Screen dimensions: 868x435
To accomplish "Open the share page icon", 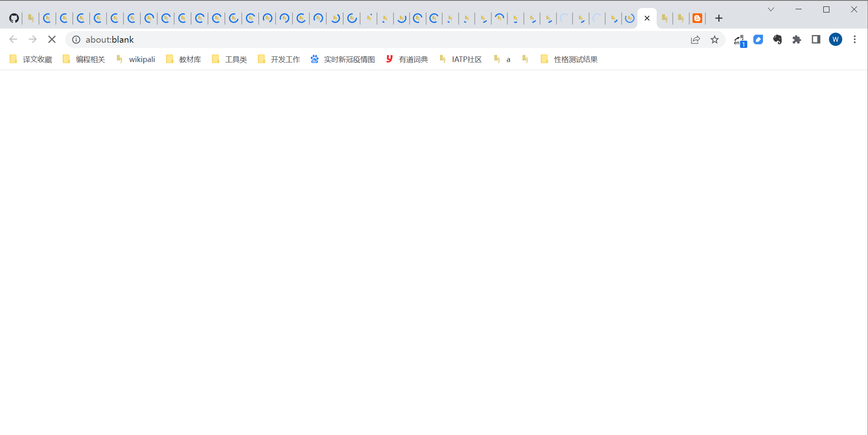I will 695,39.
